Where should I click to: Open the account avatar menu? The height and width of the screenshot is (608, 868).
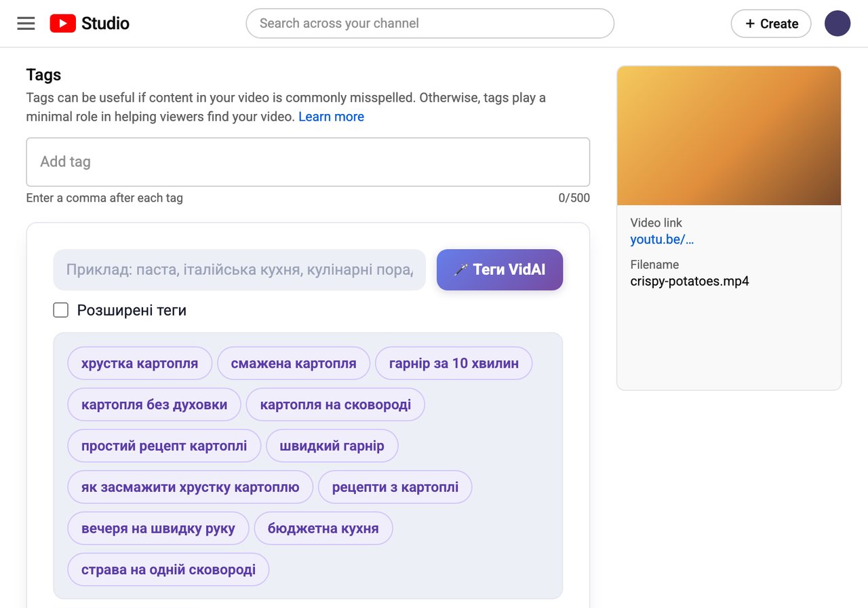coord(837,24)
